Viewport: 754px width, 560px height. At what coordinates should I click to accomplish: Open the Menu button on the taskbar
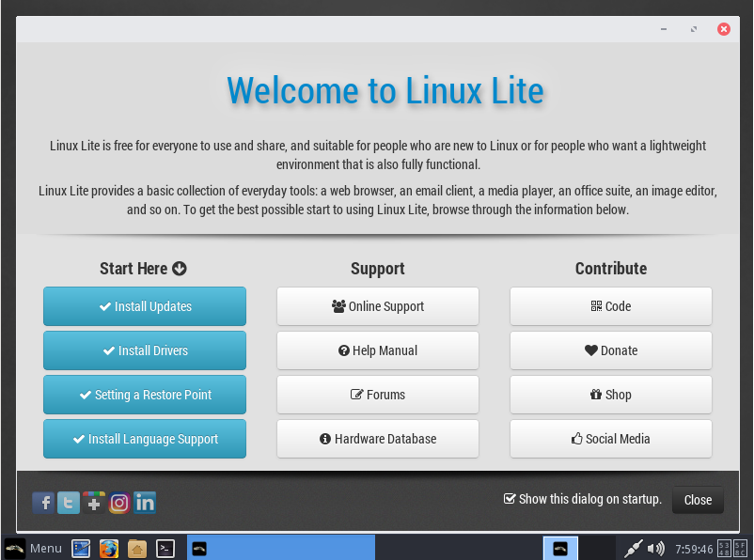click(34, 549)
